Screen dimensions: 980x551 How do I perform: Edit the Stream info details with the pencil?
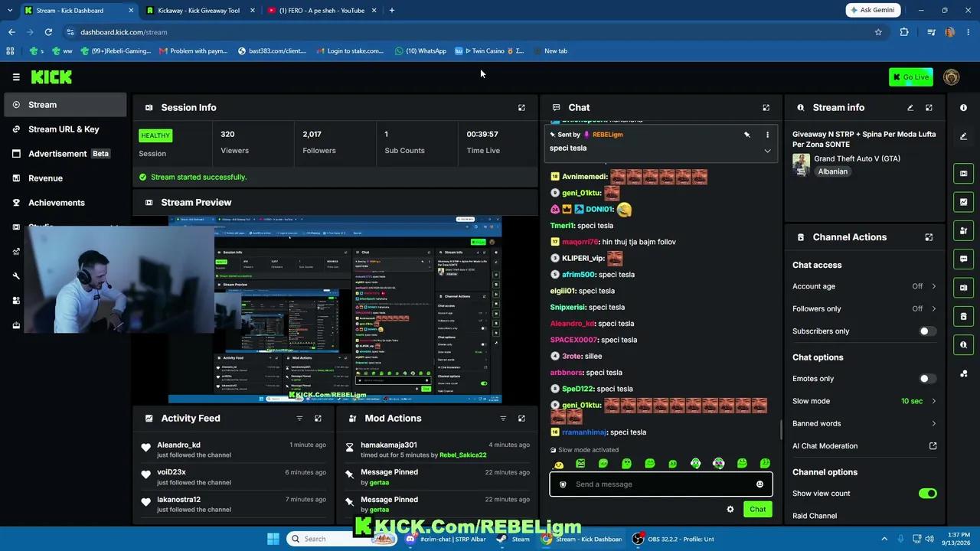click(910, 108)
